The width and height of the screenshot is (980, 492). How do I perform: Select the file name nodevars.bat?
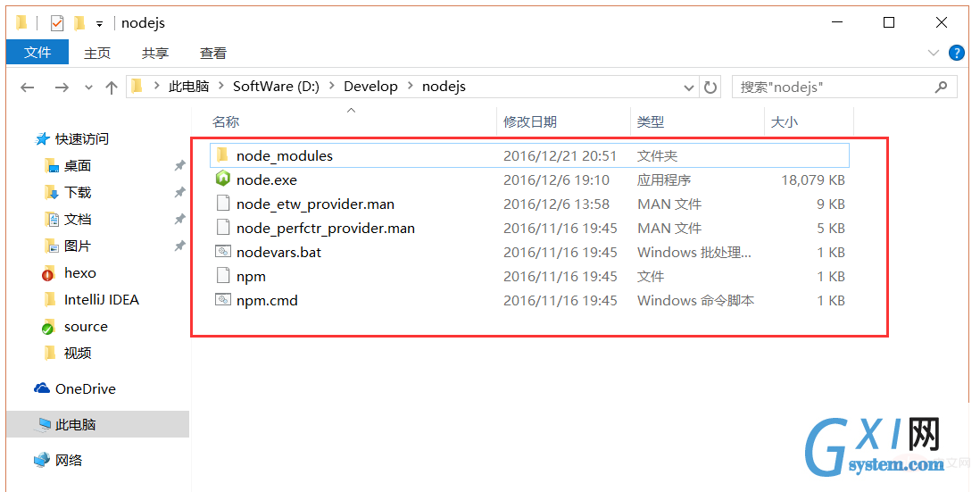point(278,252)
